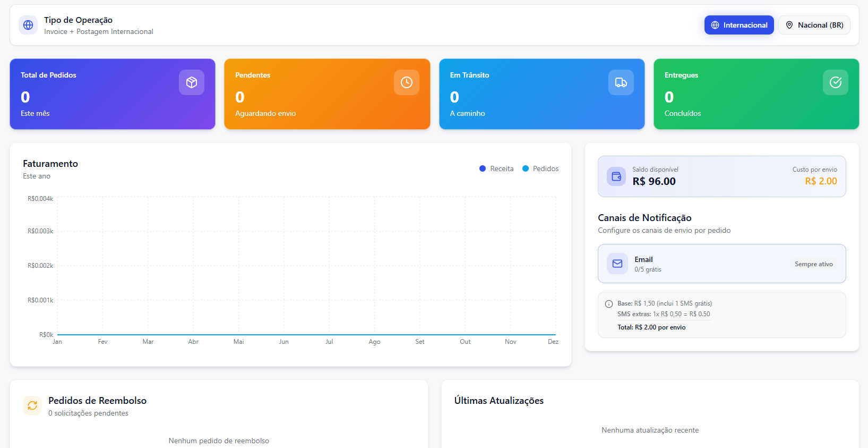Screen dimensions: 868x448
Task: Click the 'Jun' label on chart axis
Action: (x=284, y=342)
